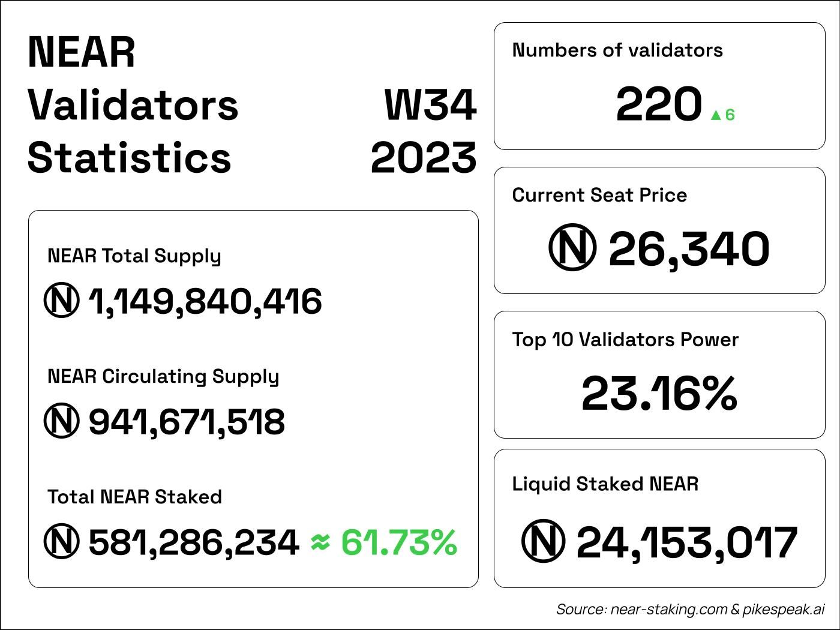
Task: Click the NEAR symbol beside Seat Price 26,340
Action: (572, 248)
